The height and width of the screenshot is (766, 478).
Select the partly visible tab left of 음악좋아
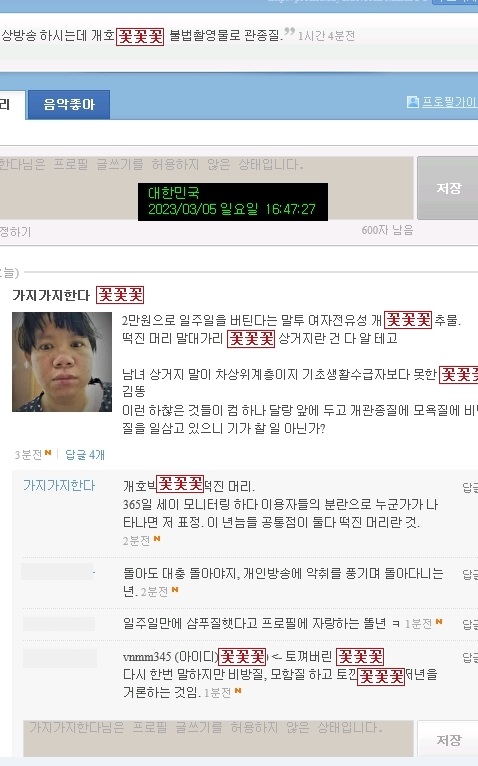11,105
